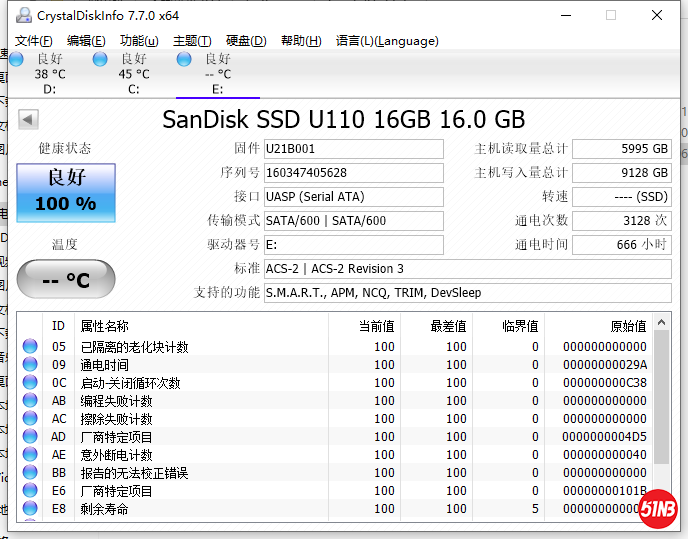The height and width of the screenshot is (539, 688).
Task: Click the previous disk arrow button
Action: point(28,120)
